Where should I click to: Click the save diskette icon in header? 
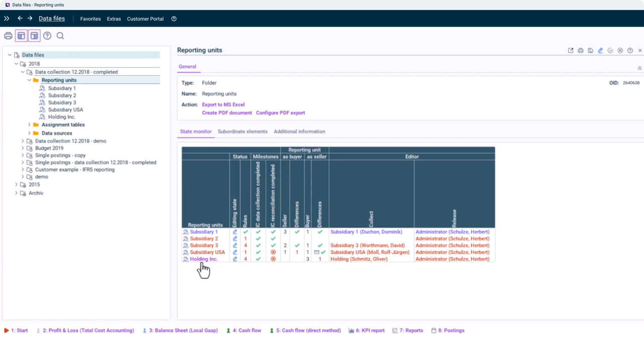pyautogui.click(x=591, y=50)
